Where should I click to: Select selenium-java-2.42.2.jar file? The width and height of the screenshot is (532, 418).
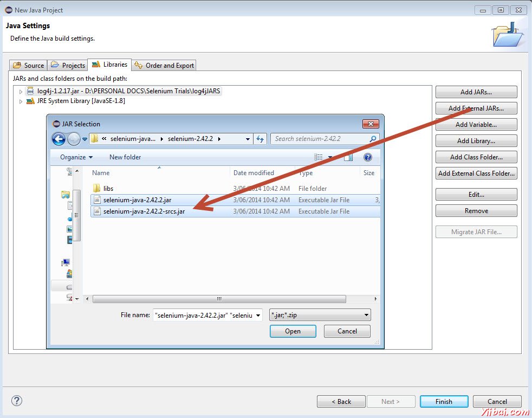(x=141, y=200)
